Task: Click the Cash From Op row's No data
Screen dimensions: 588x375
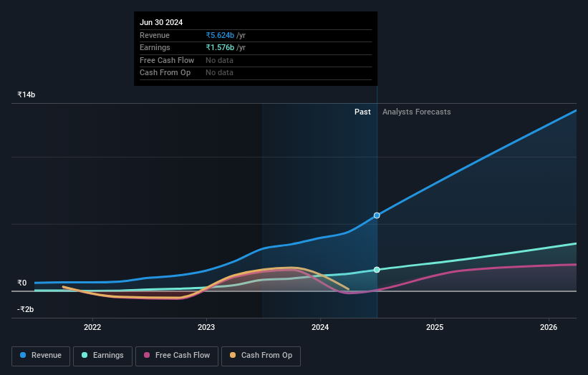Action: 219,73
